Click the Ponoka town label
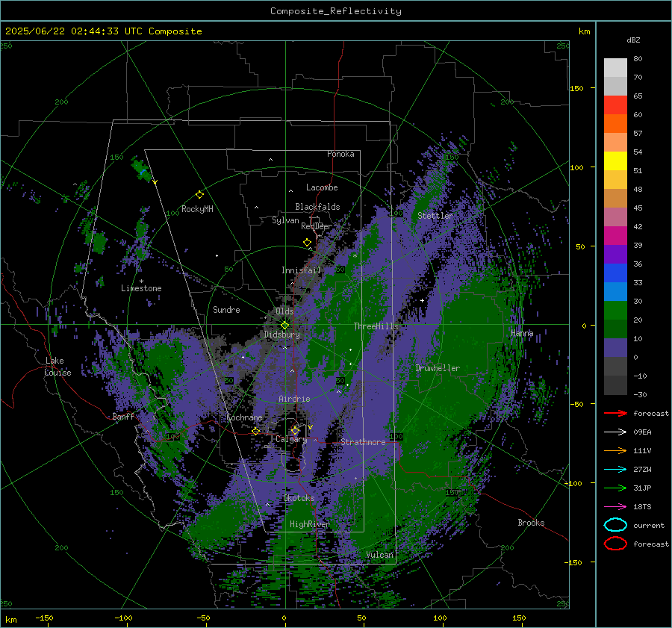The width and height of the screenshot is (672, 628). pos(340,154)
